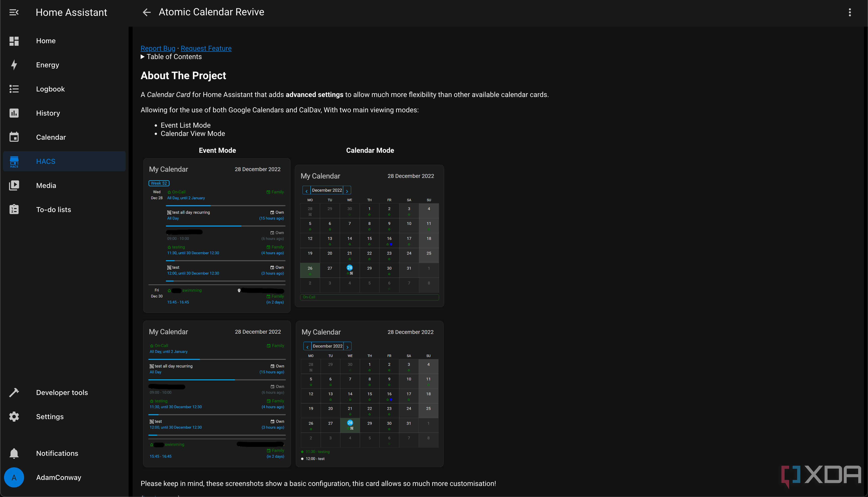
Task: Open Notifications from the sidebar
Action: [64, 453]
